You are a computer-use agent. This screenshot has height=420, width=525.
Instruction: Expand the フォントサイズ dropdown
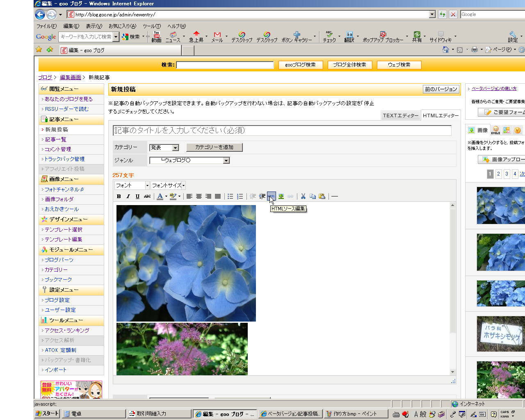coord(168,185)
